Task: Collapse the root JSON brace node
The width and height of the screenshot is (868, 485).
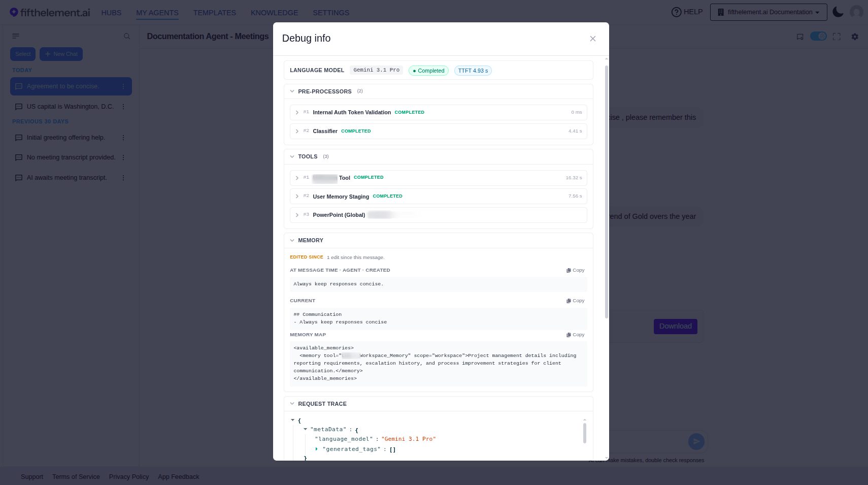Action: [293, 420]
